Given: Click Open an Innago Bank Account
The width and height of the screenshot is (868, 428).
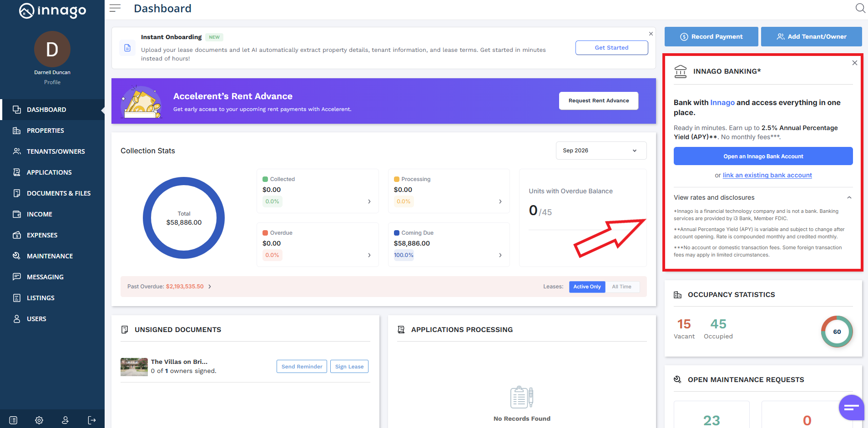Looking at the screenshot, I should pos(763,156).
